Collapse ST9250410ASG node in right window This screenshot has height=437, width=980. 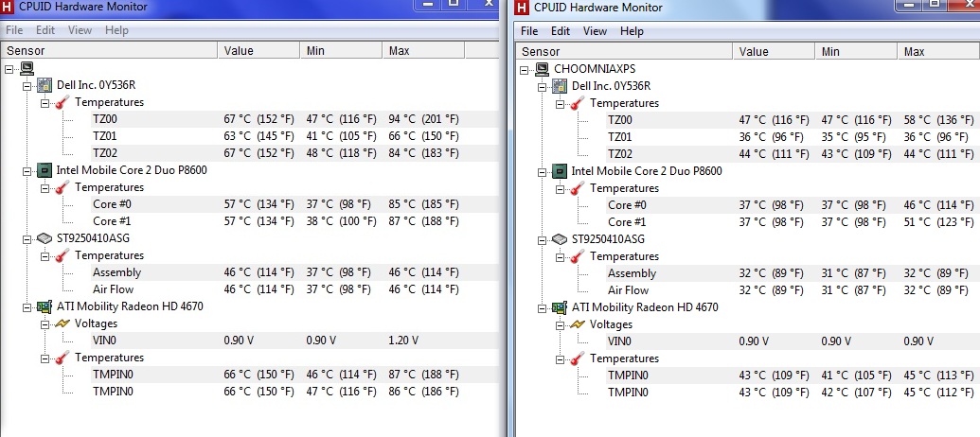click(x=542, y=239)
